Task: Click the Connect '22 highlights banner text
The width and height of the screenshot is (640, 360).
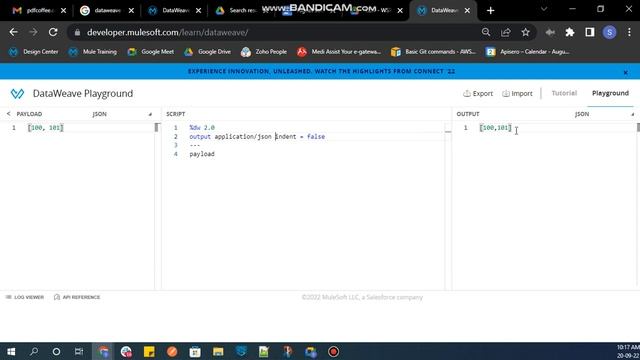Action: [321, 71]
